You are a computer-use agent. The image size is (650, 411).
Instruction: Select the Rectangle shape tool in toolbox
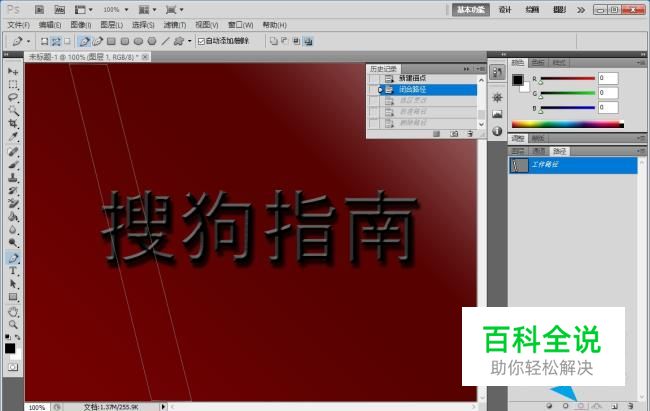13,297
